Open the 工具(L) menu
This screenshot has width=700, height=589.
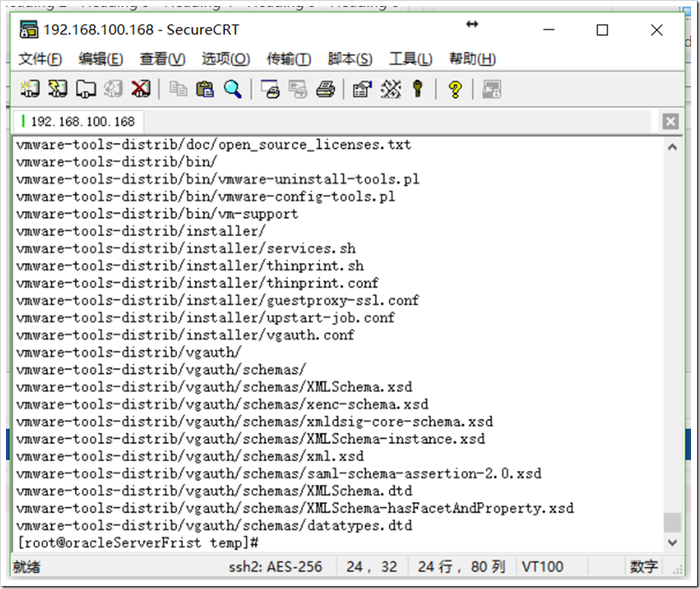pyautogui.click(x=411, y=59)
